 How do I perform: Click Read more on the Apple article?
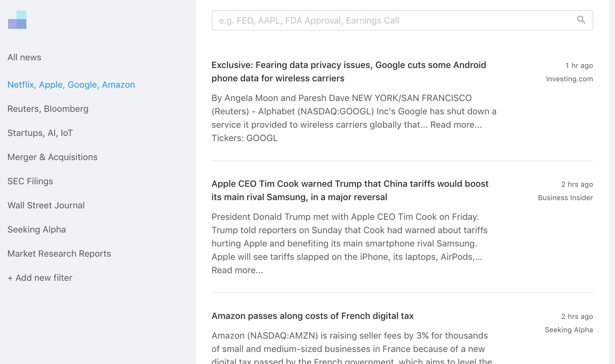[x=237, y=270]
